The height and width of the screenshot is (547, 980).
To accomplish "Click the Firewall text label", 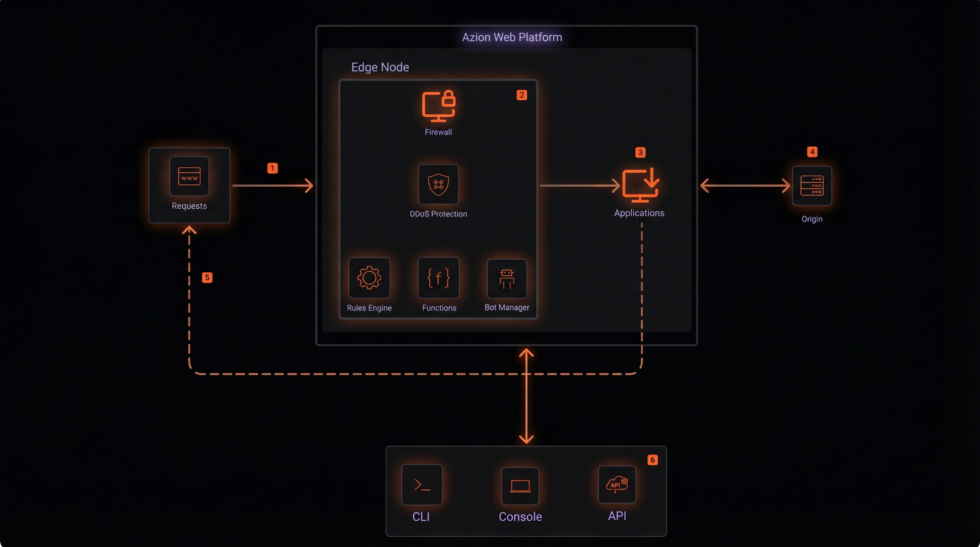I will click(438, 132).
